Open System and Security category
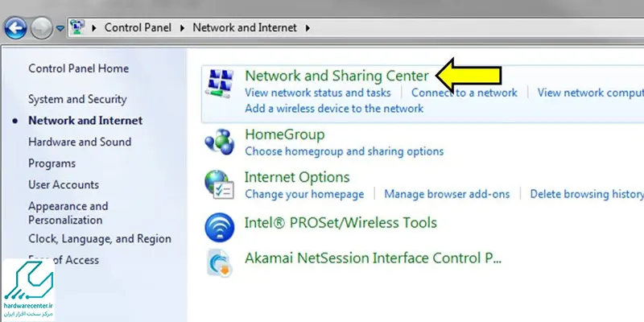This screenshot has height=322, width=644. tap(77, 99)
